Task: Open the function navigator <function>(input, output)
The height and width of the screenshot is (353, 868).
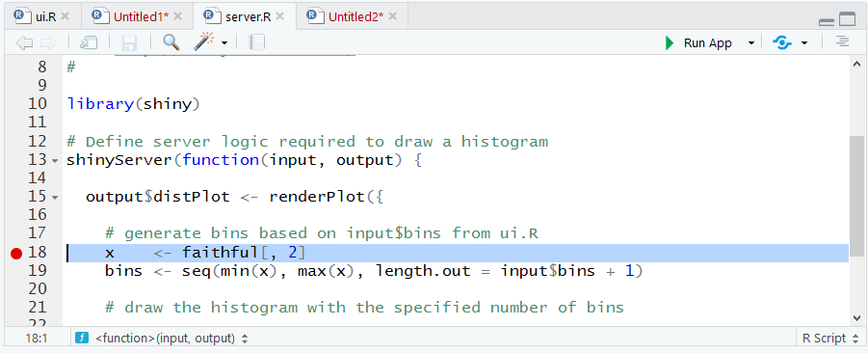Action: [x=171, y=338]
